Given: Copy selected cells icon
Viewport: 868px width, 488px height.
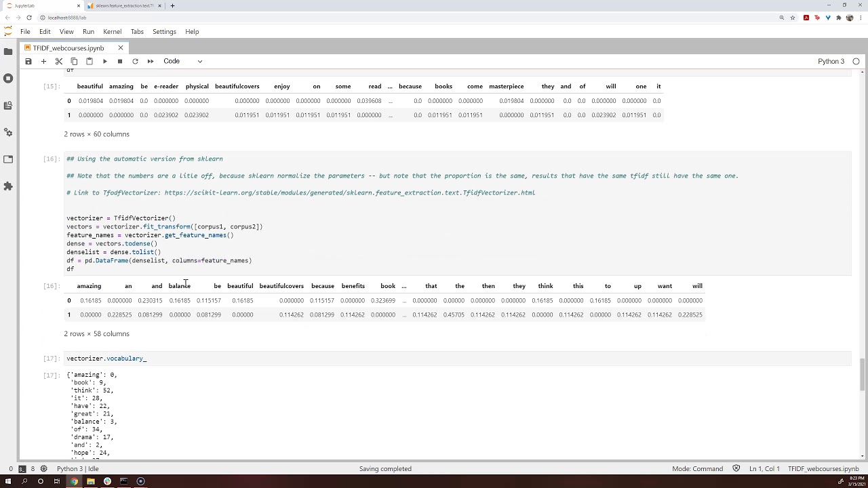Looking at the screenshot, I should point(74,61).
